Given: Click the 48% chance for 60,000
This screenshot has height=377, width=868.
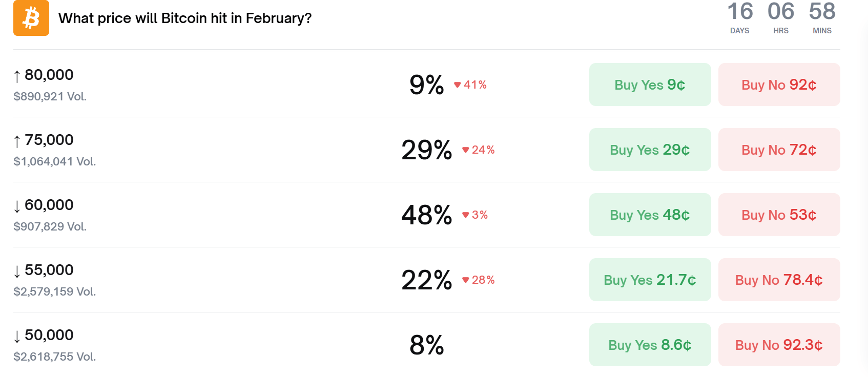Looking at the screenshot, I should [x=426, y=215].
